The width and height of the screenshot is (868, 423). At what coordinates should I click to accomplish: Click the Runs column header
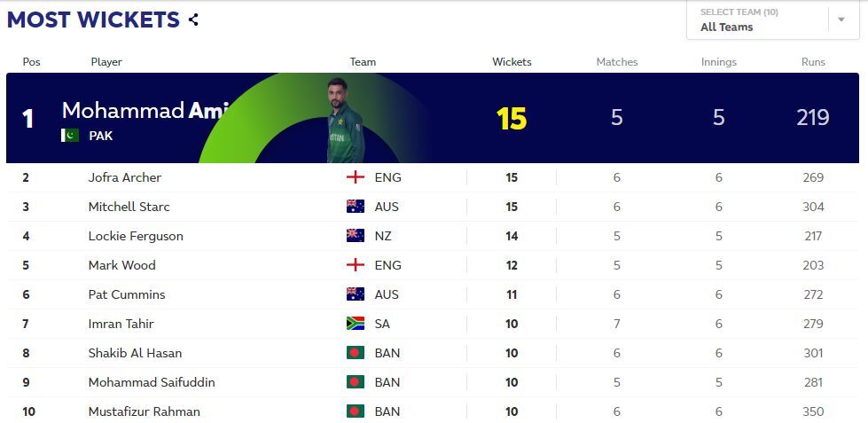(x=813, y=62)
